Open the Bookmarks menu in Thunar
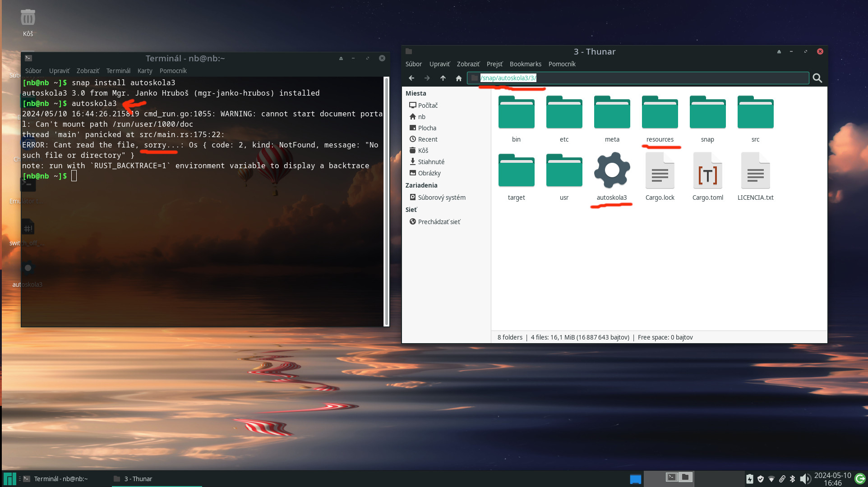The height and width of the screenshot is (487, 868). (x=525, y=64)
